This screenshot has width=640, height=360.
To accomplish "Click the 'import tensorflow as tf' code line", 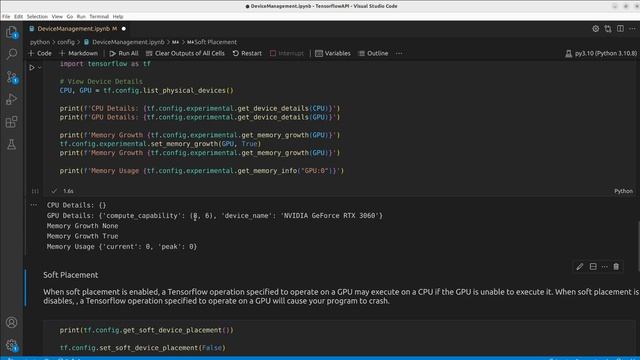I will [x=105, y=64].
